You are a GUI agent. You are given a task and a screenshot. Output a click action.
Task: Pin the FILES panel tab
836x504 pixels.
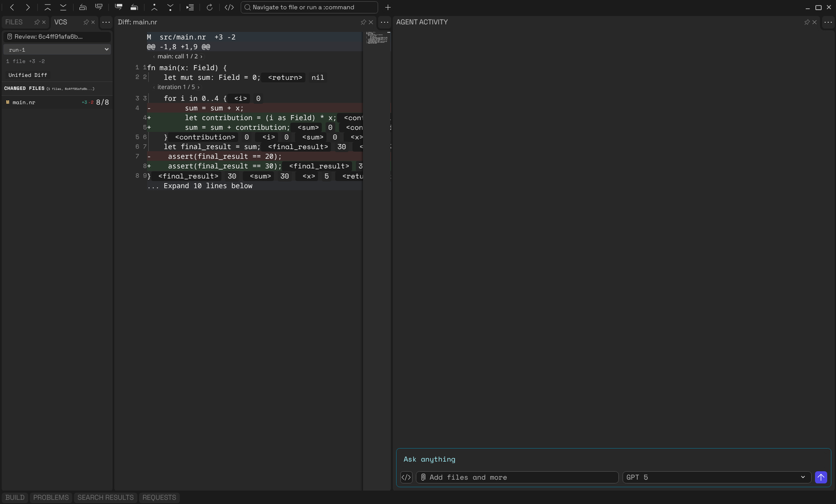[37, 22]
